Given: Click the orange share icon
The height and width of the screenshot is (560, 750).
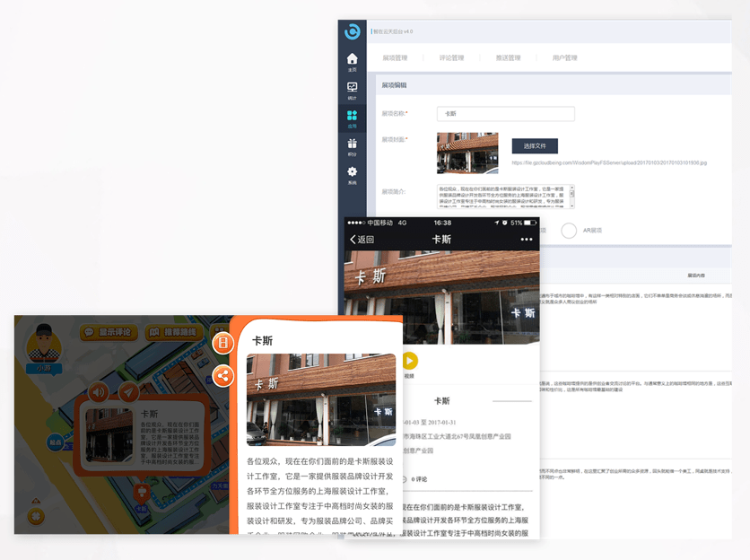Looking at the screenshot, I should 222,376.
